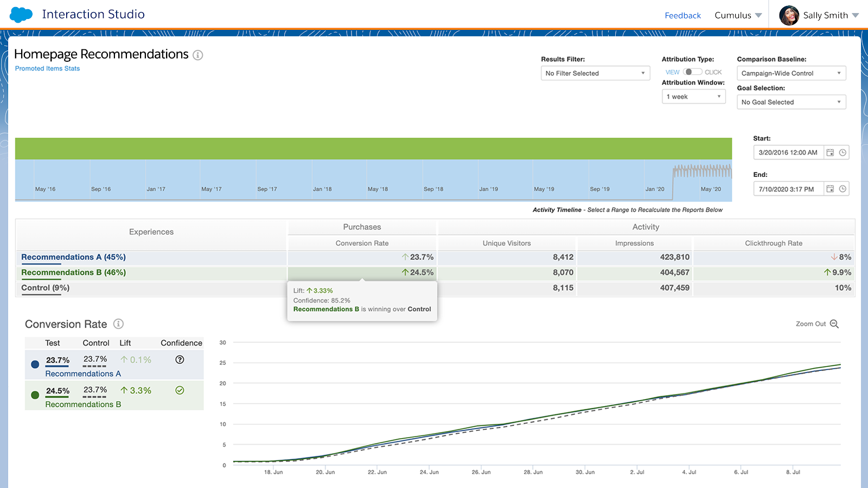Click the Zoom Out magnifier icon
Image resolution: width=868 pixels, height=488 pixels.
click(x=834, y=324)
